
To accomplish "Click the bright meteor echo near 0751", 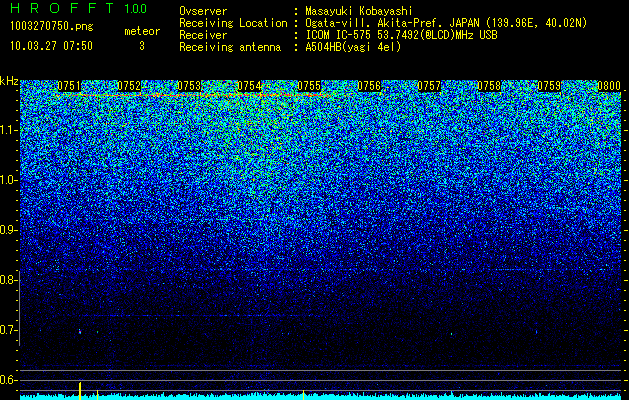I will coord(80,332).
